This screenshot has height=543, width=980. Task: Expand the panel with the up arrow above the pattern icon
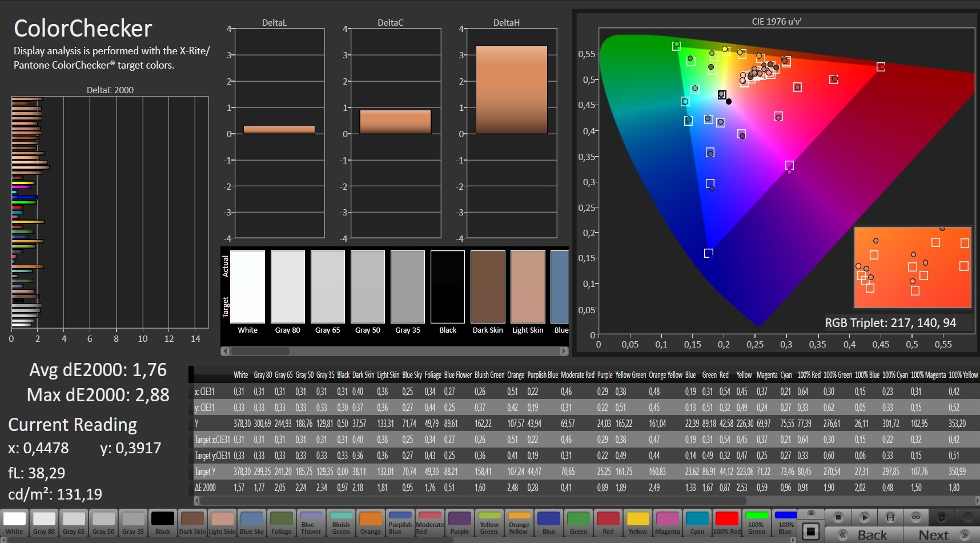(810, 513)
